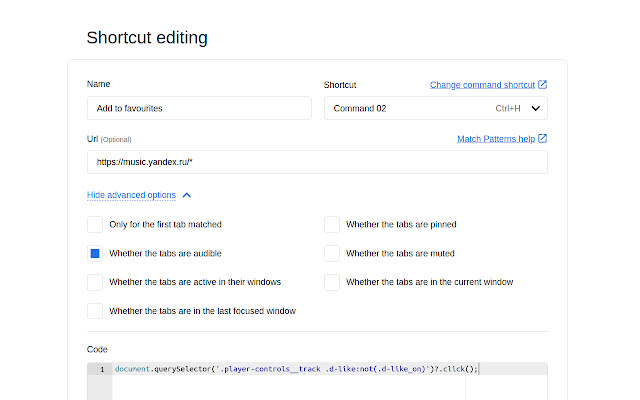Collapse 'Hide advanced options' section

132,195
